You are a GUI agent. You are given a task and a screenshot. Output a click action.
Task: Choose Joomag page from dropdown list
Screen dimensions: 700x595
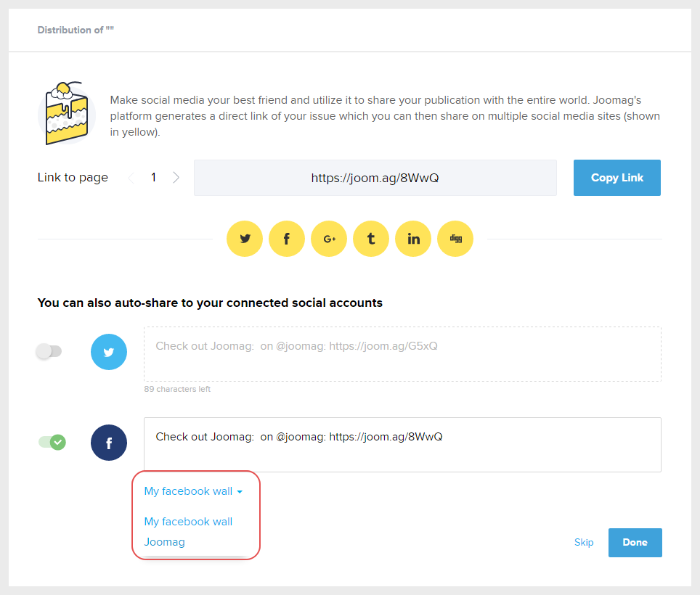pos(165,542)
